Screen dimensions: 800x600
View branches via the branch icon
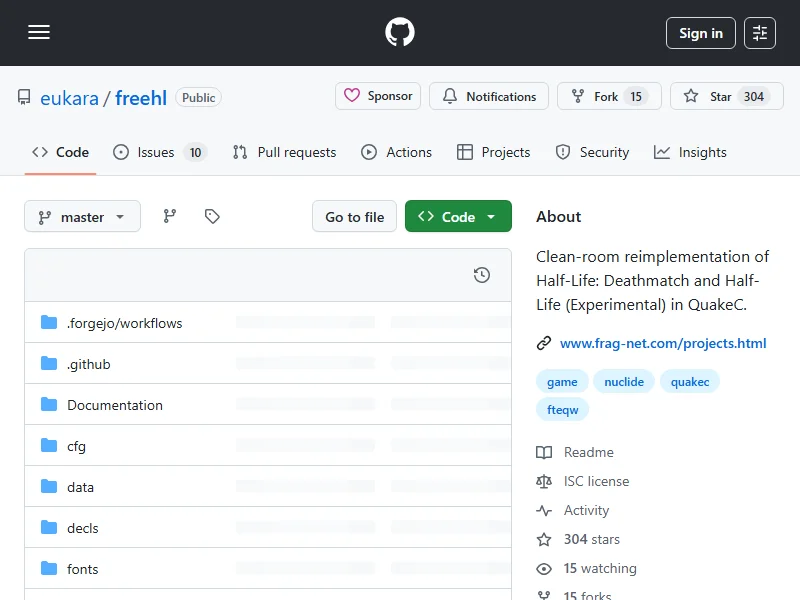point(170,216)
